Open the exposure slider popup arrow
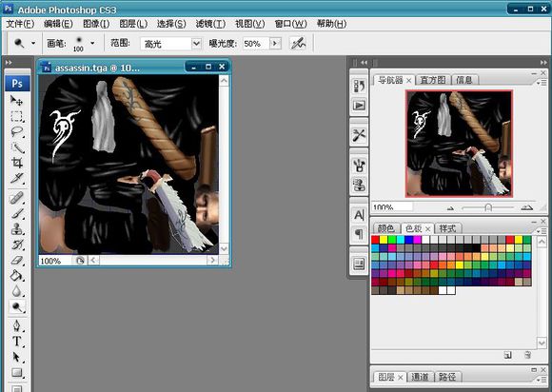Image resolution: width=552 pixels, height=392 pixels. [275, 44]
